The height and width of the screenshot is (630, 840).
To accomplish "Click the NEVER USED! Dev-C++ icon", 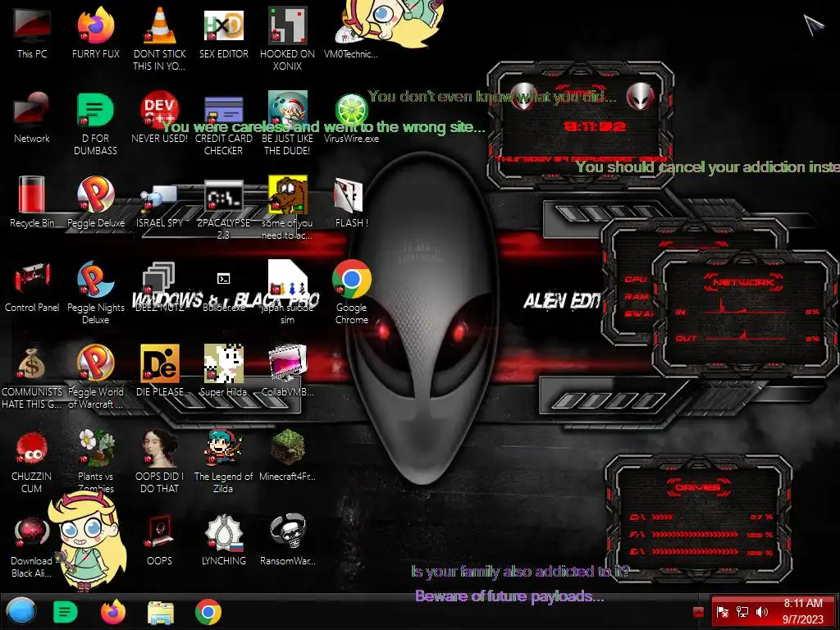I will coord(160,110).
